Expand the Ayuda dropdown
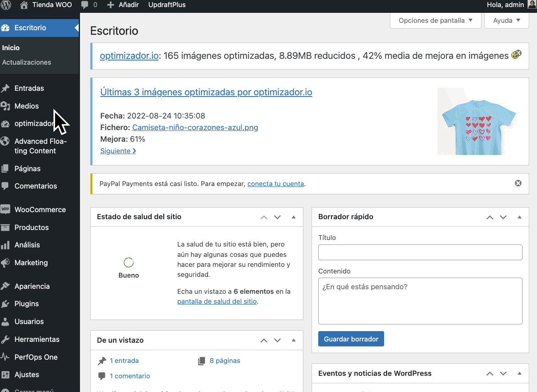 coord(506,20)
